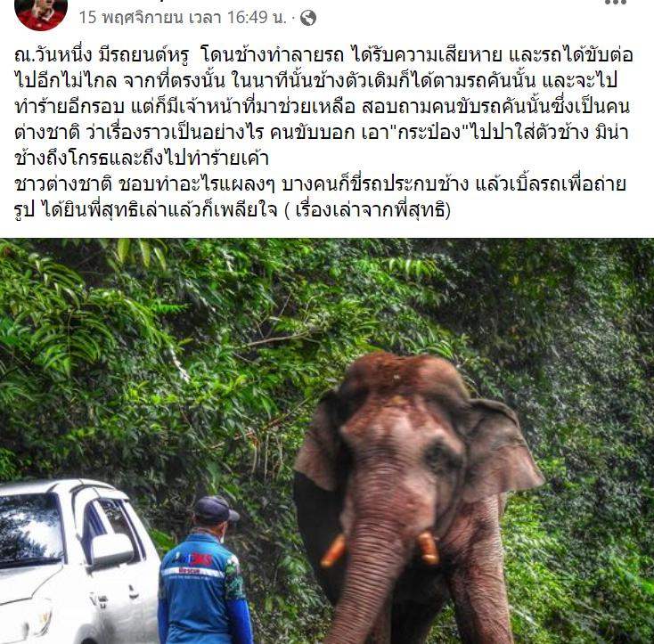Click the line starting with ชาวต่างชาติ
The image size is (654, 644).
tap(321, 184)
